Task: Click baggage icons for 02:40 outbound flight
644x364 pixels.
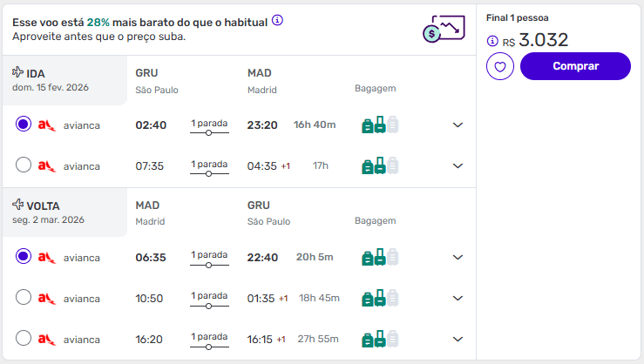Action: (379, 125)
